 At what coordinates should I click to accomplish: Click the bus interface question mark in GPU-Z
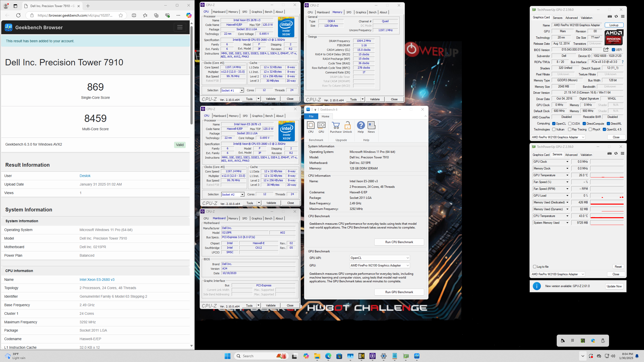(x=623, y=62)
